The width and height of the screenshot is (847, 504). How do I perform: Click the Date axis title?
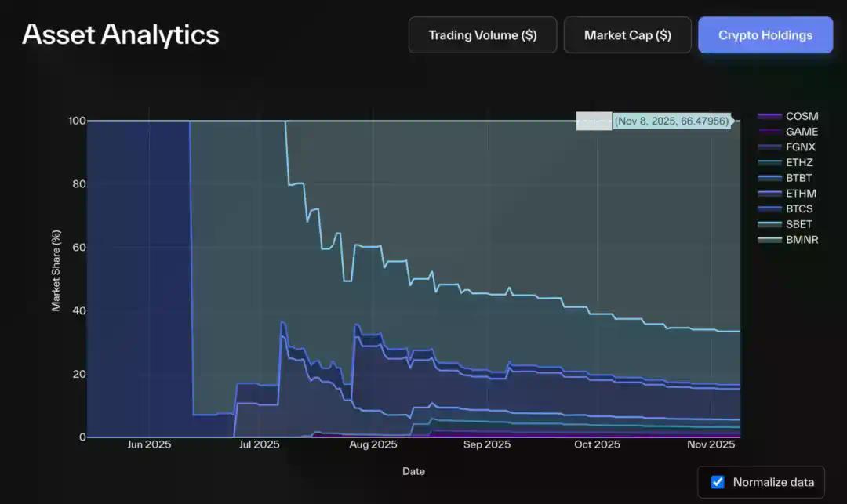click(x=413, y=471)
